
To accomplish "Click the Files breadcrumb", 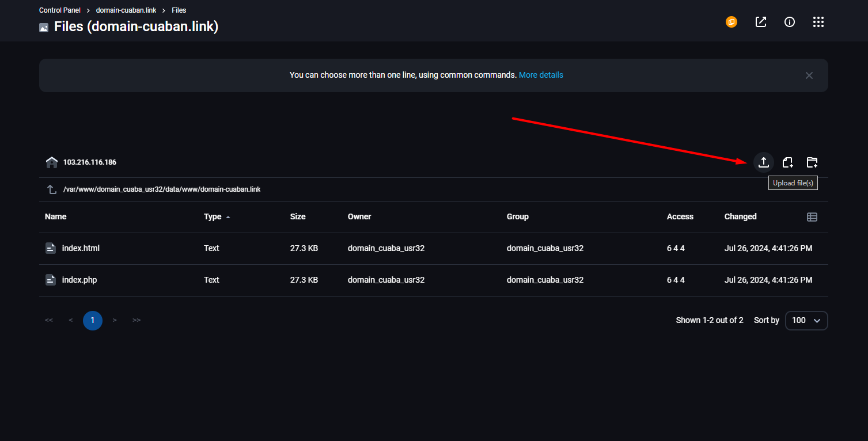I will (179, 10).
